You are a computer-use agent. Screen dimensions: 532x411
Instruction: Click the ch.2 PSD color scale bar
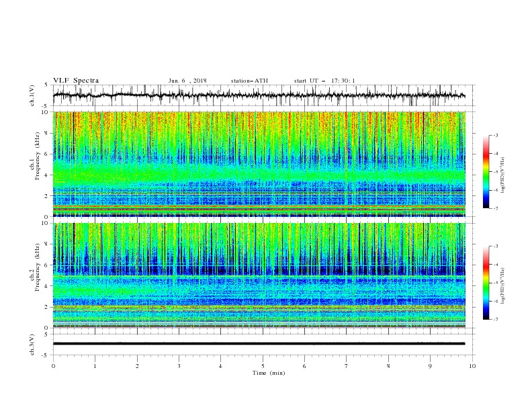486,283
